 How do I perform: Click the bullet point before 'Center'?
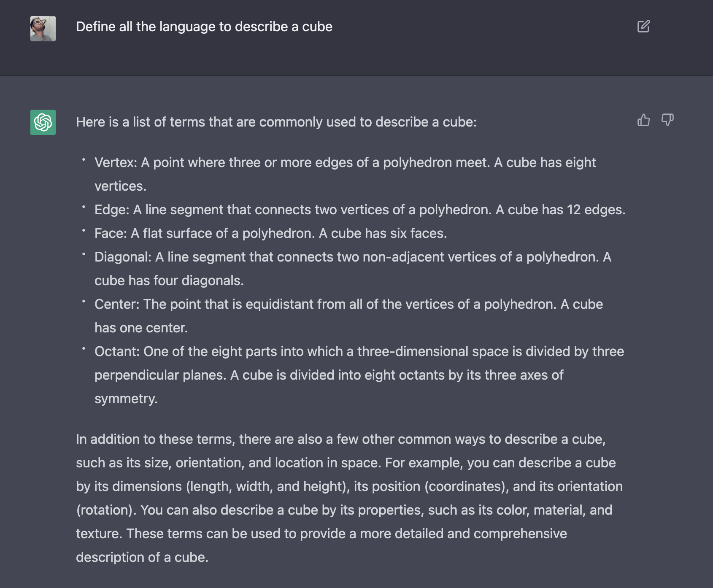(84, 301)
